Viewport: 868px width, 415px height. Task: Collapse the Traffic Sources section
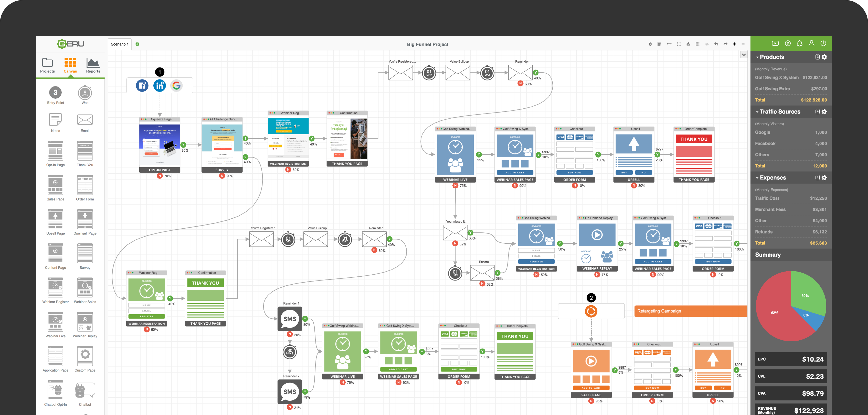757,112
